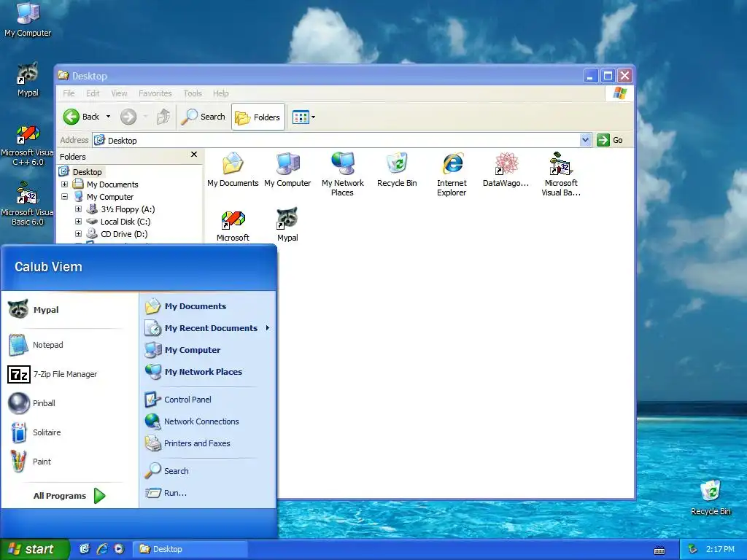Select Microsoft Visual C++ 6.0 desktop shortcut
This screenshot has width=747, height=560.
27,146
